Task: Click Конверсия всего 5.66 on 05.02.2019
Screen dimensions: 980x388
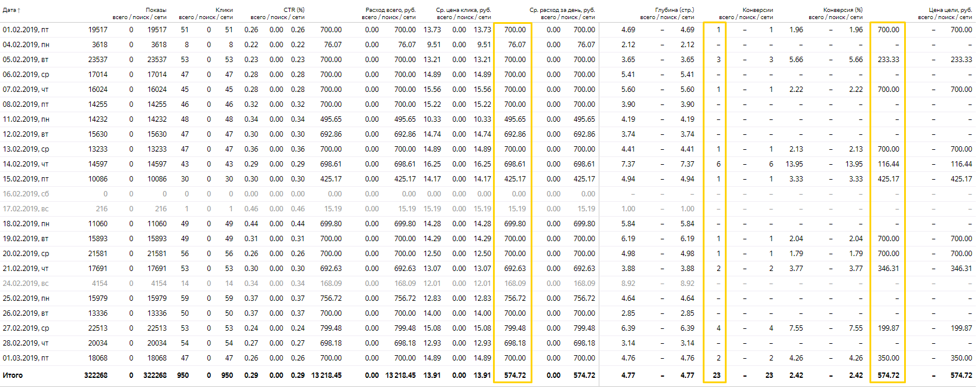Action: tap(796, 60)
